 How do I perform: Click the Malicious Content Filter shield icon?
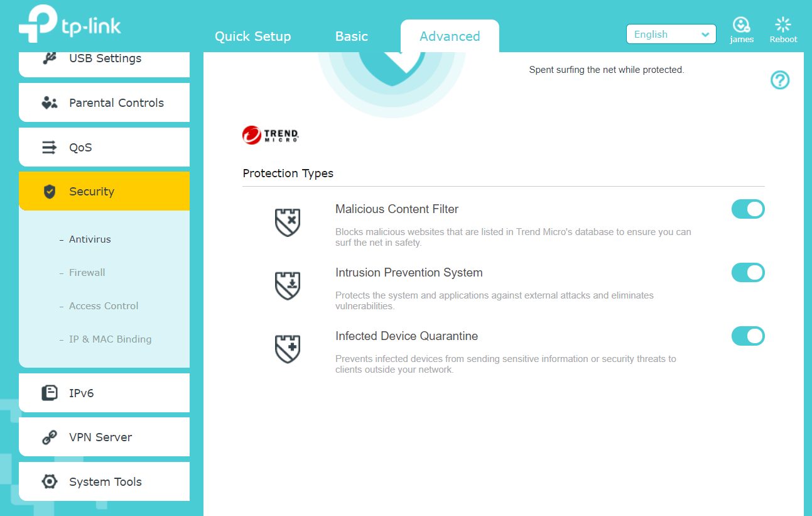[x=288, y=222]
